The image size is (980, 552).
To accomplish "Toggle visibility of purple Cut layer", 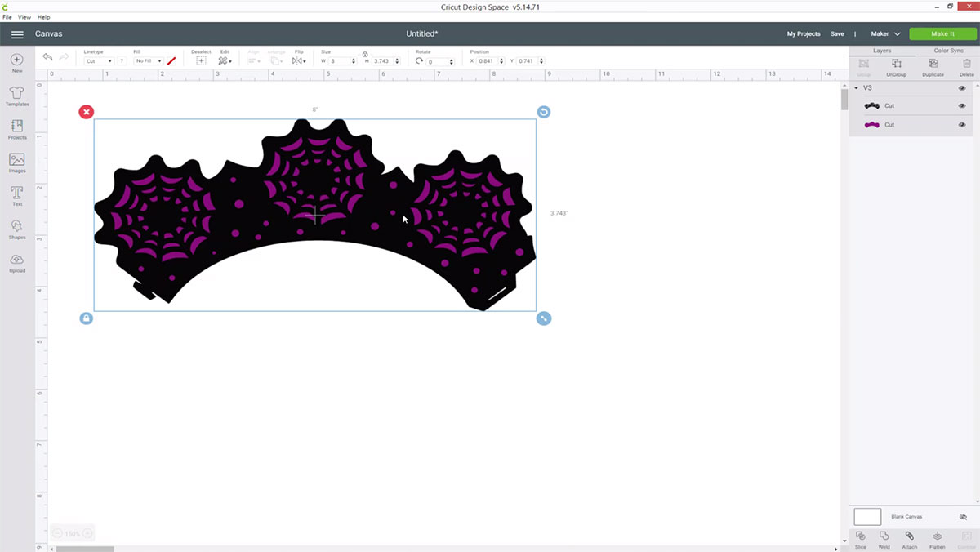I will click(x=962, y=125).
